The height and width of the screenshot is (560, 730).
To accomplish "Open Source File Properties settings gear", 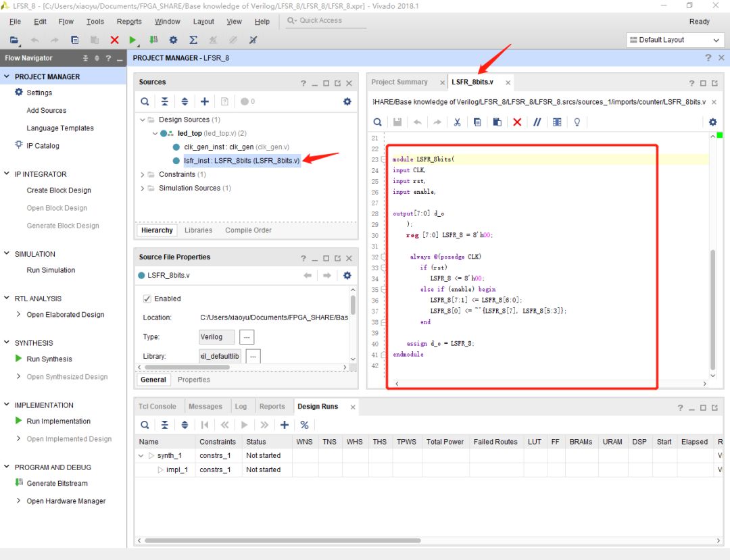I will coord(347,276).
